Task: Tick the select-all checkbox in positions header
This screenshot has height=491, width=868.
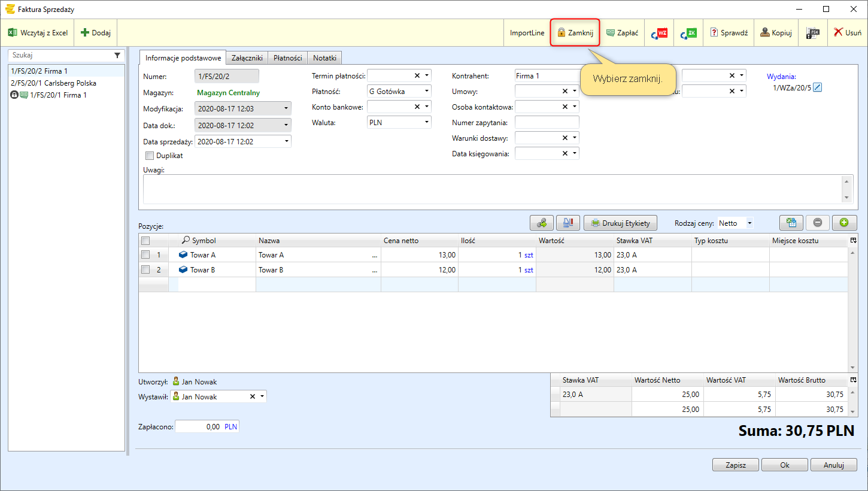Action: pos(145,241)
